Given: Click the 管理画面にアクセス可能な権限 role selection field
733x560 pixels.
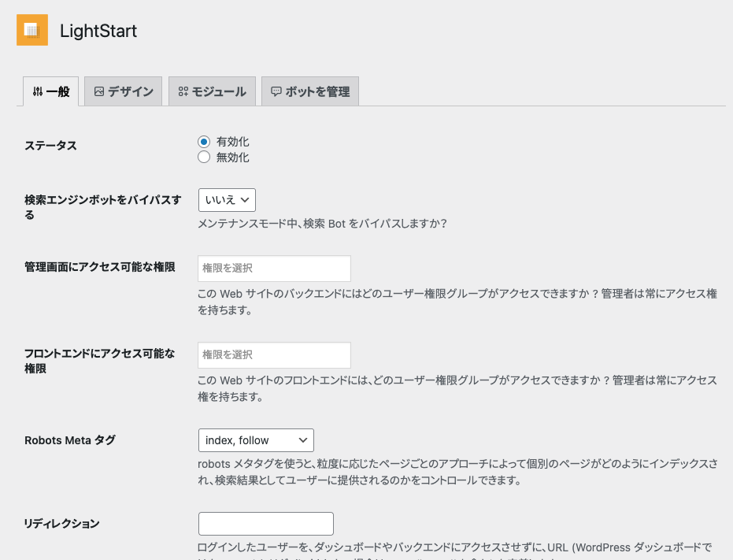Looking at the screenshot, I should coord(275,269).
